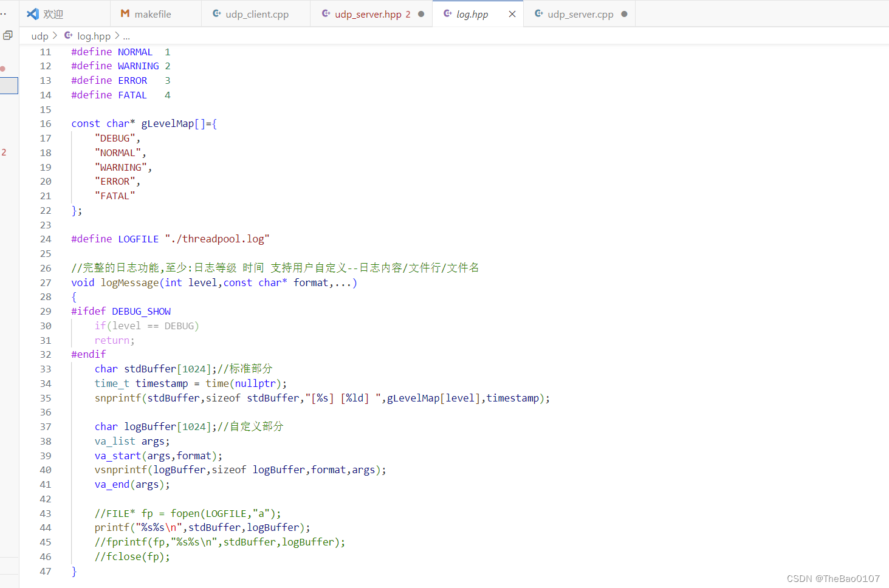Click the logMessage function name

(129, 283)
